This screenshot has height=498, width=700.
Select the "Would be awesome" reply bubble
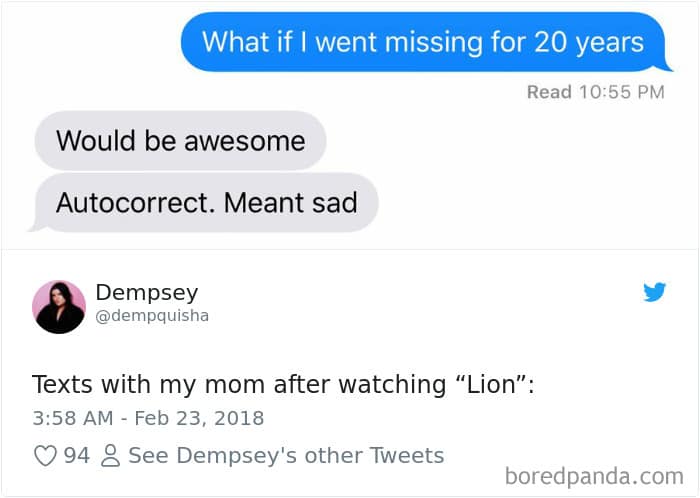click(x=180, y=140)
